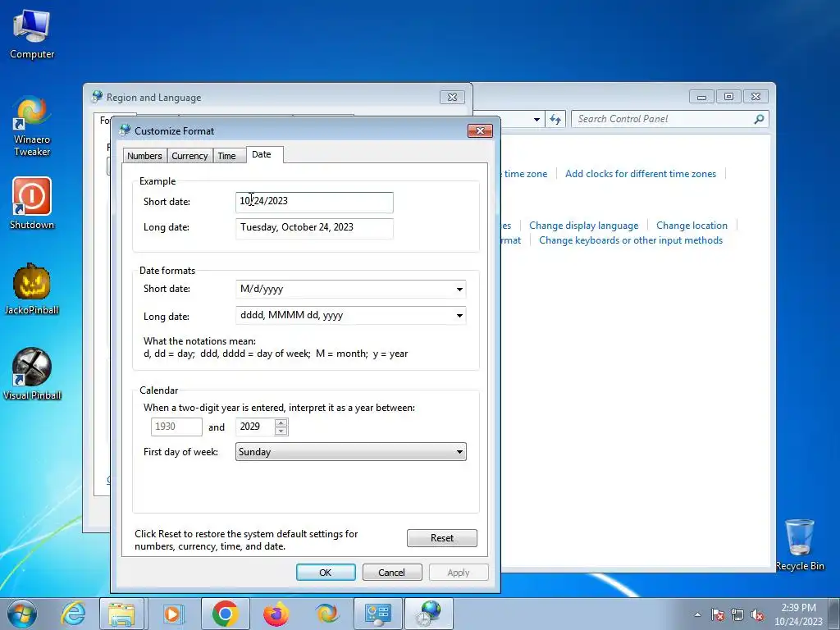
Task: Switch to the Currency tab
Action: click(189, 156)
